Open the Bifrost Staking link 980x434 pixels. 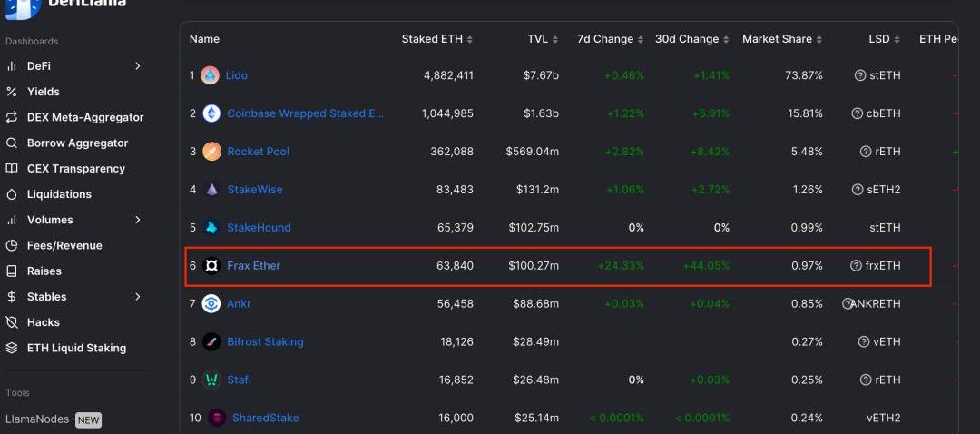[x=265, y=342]
